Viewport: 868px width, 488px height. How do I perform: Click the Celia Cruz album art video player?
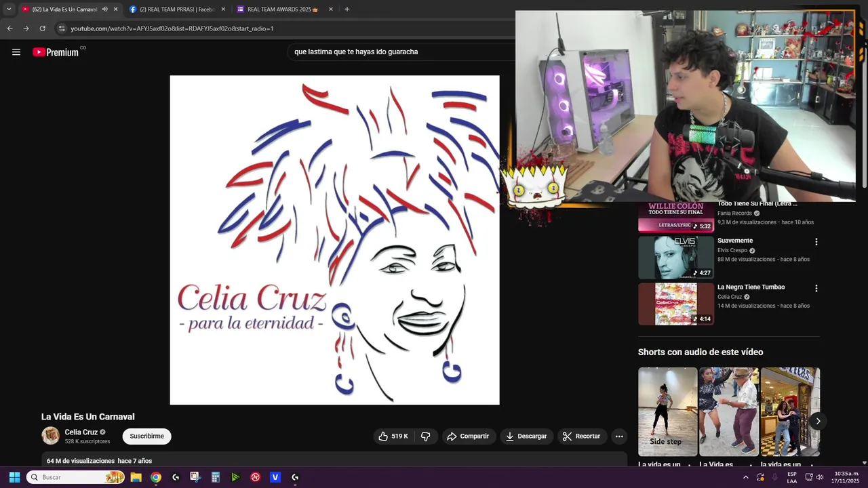pos(334,240)
